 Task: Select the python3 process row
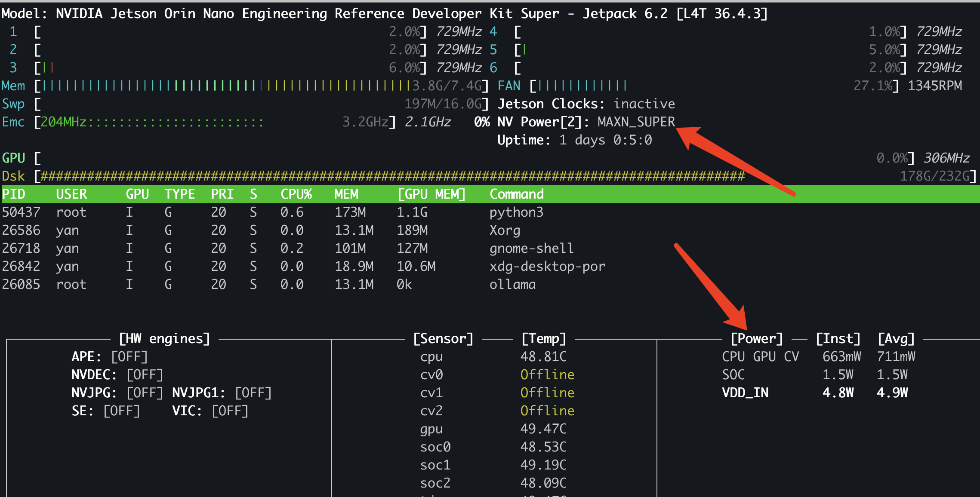coord(516,212)
